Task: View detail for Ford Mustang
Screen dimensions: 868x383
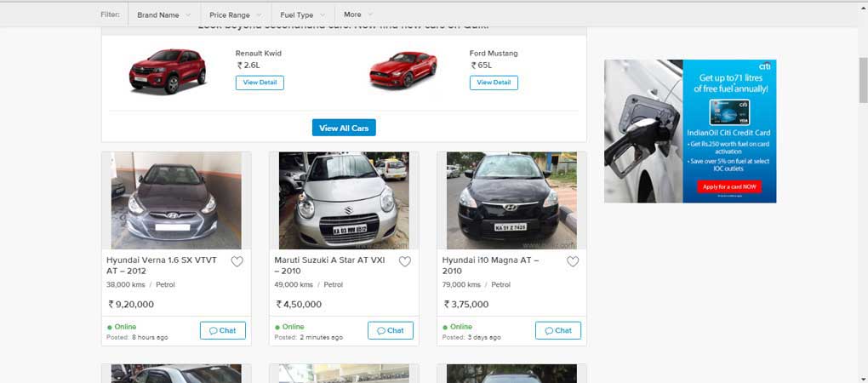Action: (x=494, y=83)
